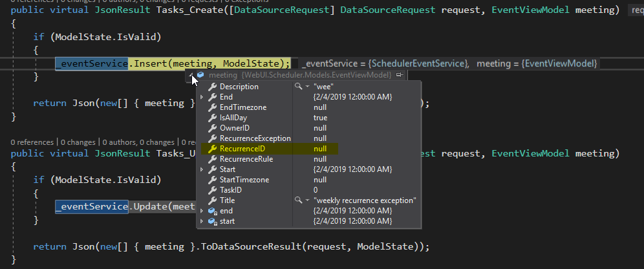
Task: Click the Tasks_Create method name
Action: pos(191,10)
